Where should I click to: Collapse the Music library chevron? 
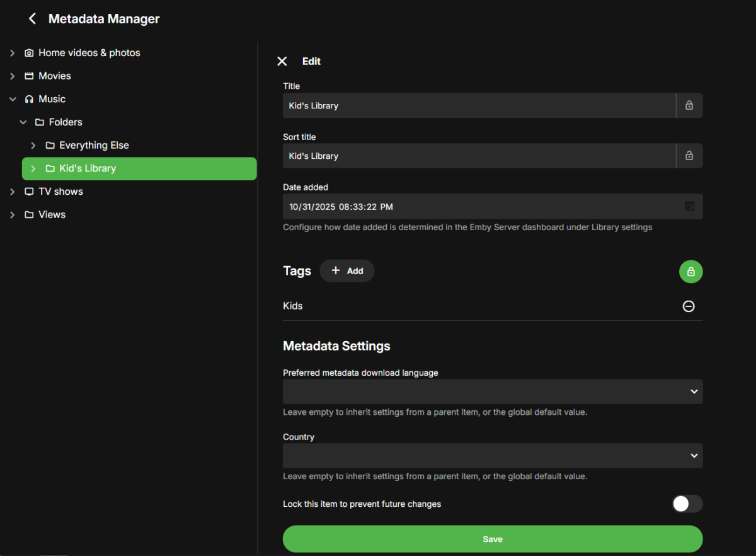tap(13, 99)
